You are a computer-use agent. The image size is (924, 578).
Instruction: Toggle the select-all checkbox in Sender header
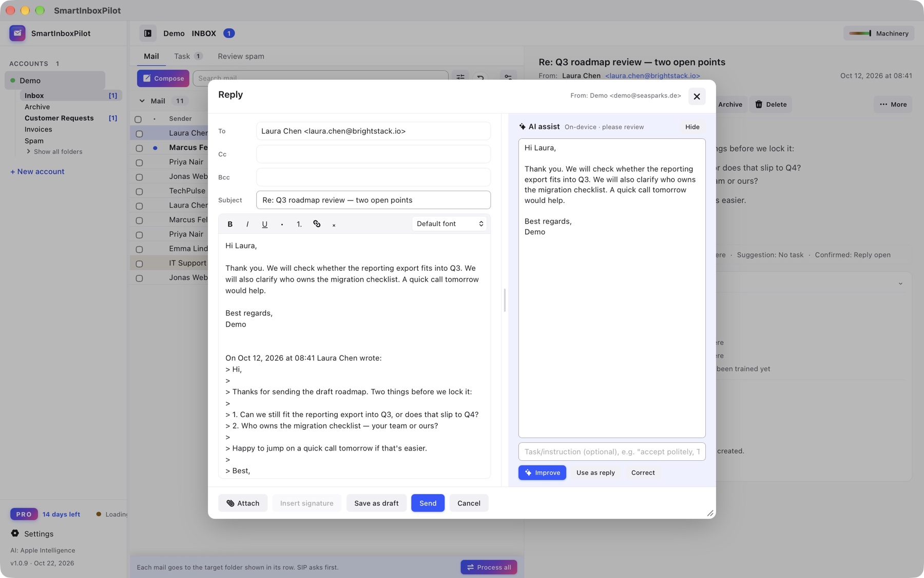point(138,119)
